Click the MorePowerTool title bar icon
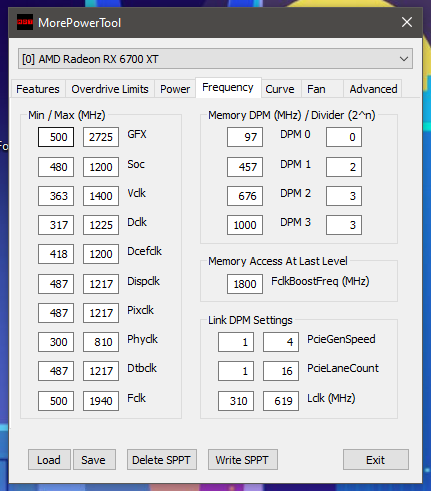431x491 pixels. [x=25, y=22]
